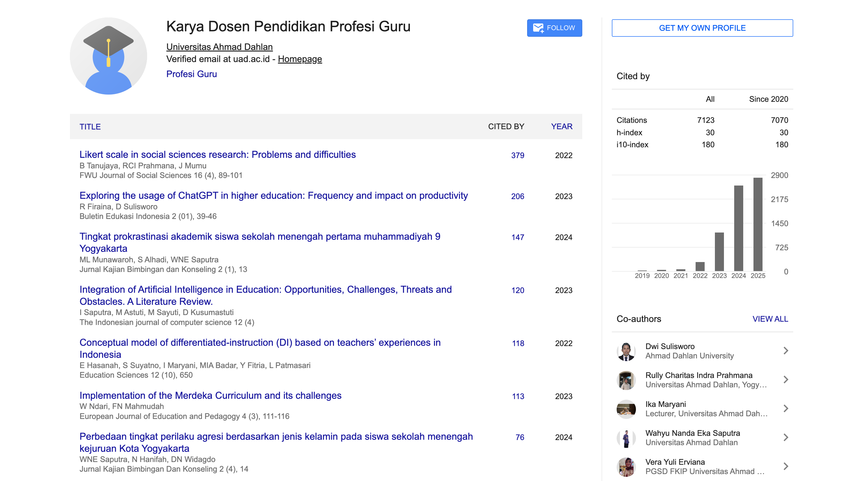Open the 379 citations count for Likert paper
Viewport: 868px width, 481px height.
[x=517, y=155]
